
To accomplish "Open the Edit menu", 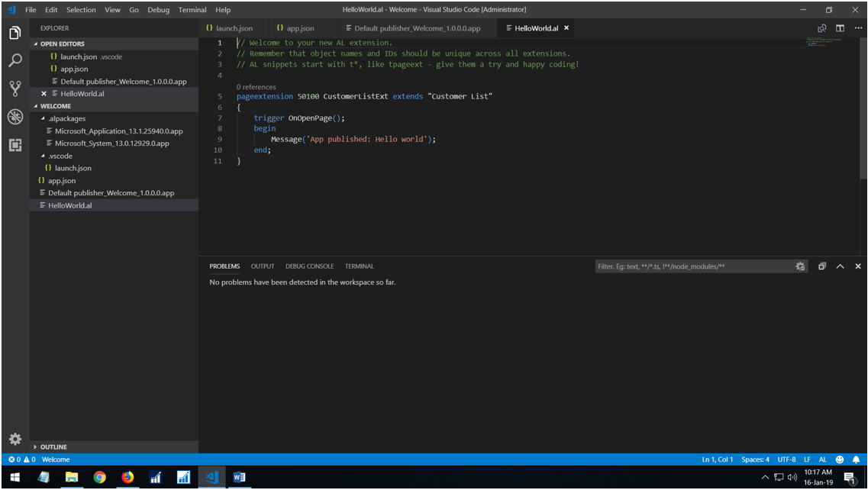I will coord(51,9).
